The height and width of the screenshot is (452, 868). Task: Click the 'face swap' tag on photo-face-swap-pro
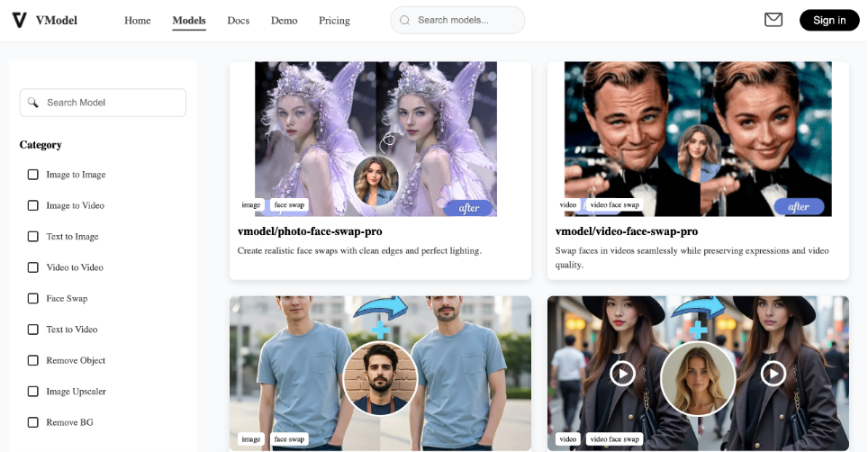(x=290, y=205)
